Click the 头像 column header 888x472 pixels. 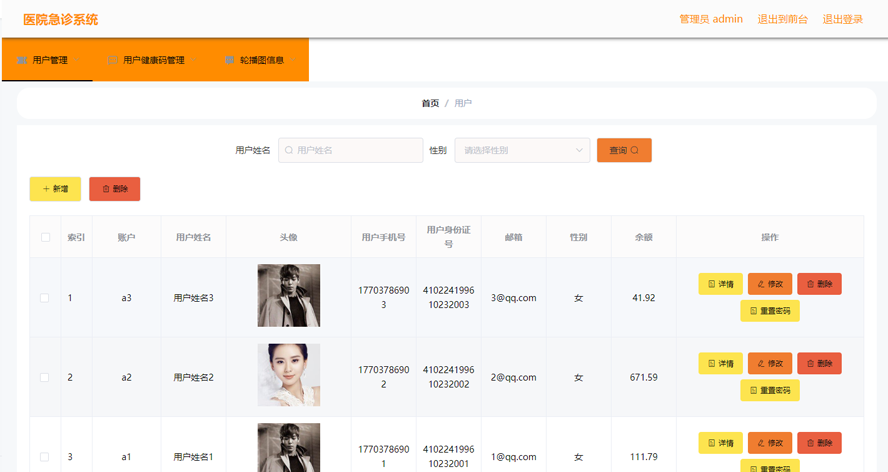(288, 237)
